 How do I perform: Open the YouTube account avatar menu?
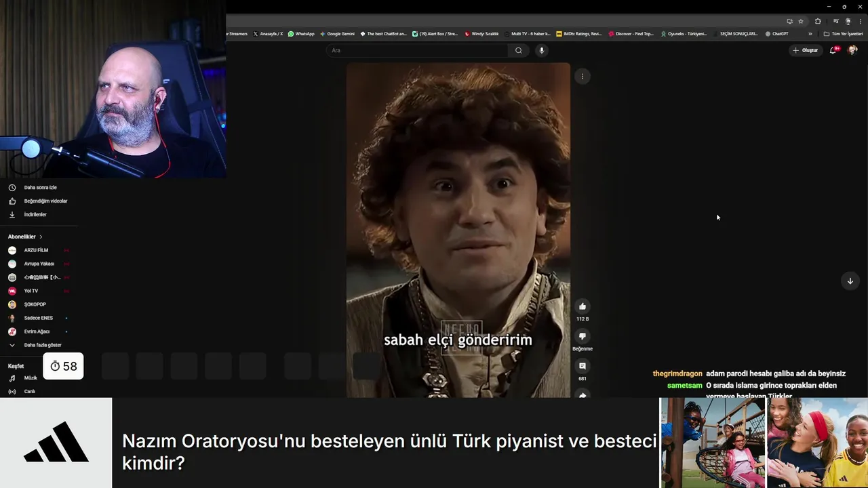(852, 50)
